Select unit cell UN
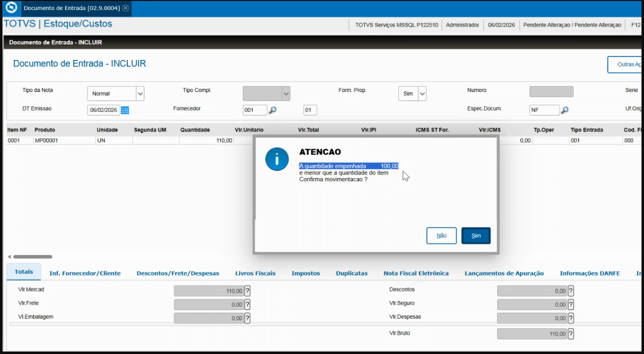The image size is (644, 354). tap(113, 140)
